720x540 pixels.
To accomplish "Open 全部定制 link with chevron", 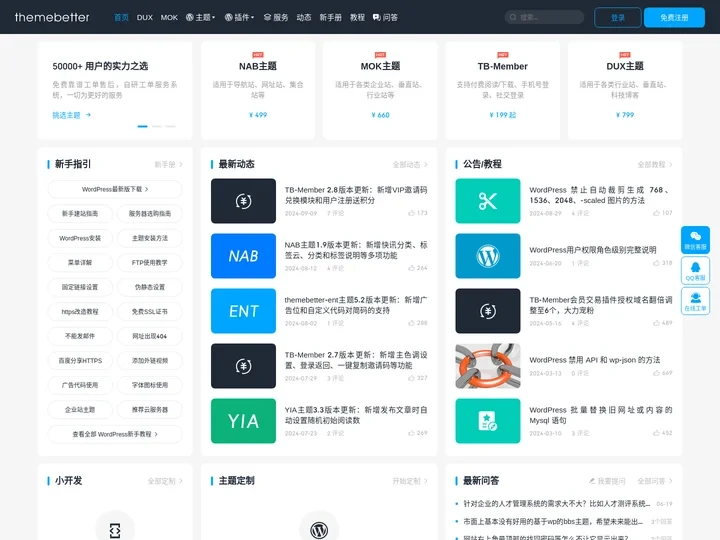I will tap(165, 481).
